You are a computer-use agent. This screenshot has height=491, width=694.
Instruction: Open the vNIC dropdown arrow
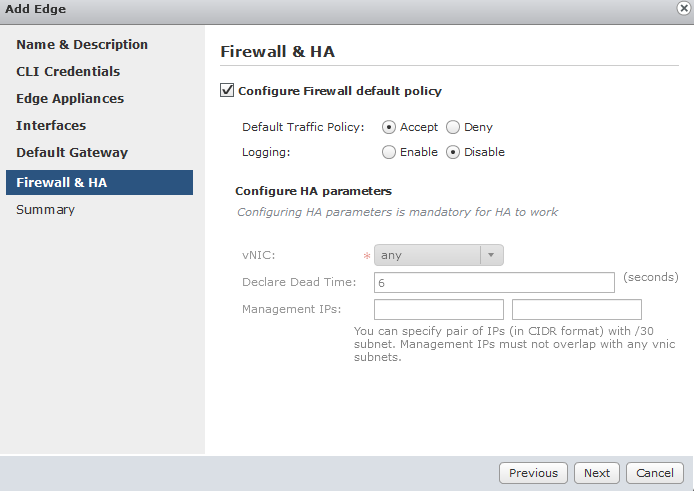coord(491,255)
